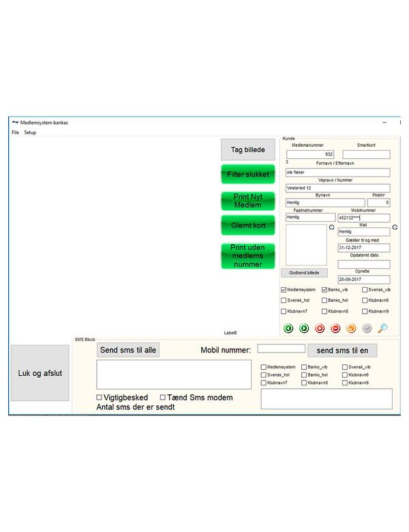Image resolution: width=409 pixels, height=532 pixels.
Task: Go to previous member with green left arrow
Action: [288, 328]
